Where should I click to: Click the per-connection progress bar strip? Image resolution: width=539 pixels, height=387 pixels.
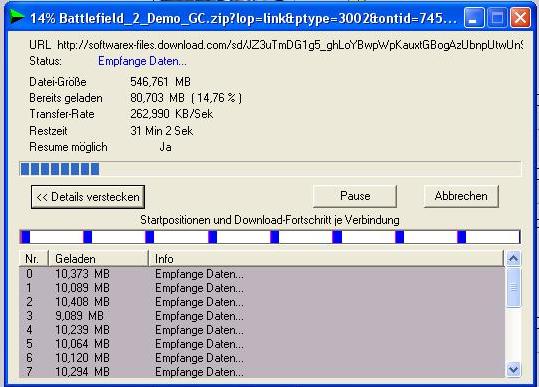[270, 237]
